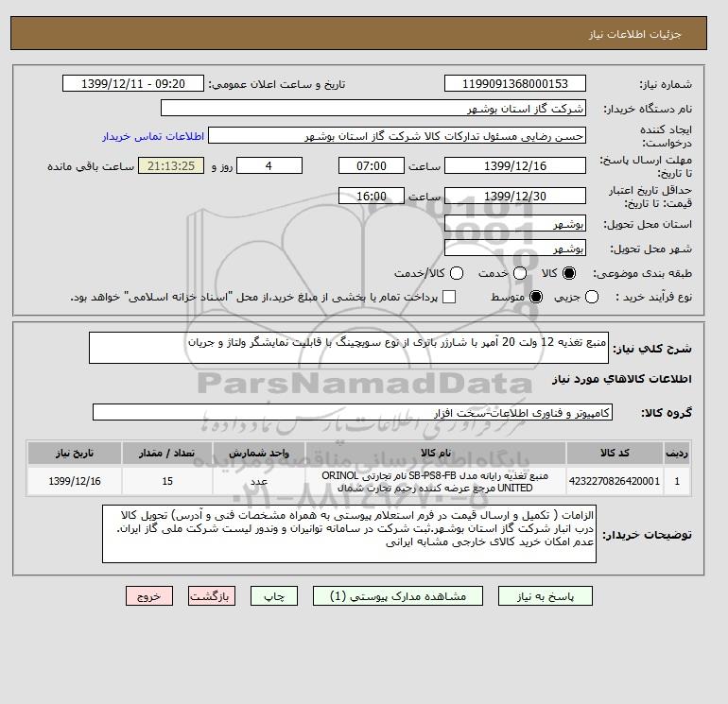
Task: Click the ساعت باقی مانده label
Action: coord(91,166)
